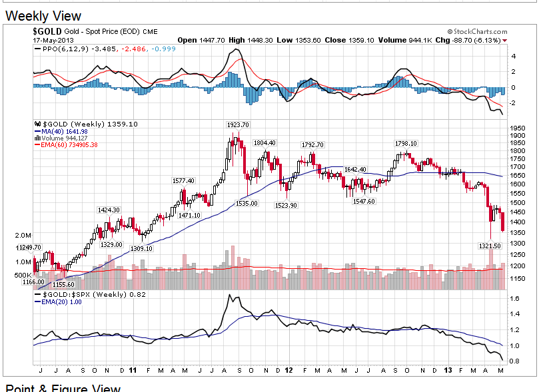539x392 pixels.
Task: Click the 1424.30 price label
Action: pyautogui.click(x=109, y=210)
